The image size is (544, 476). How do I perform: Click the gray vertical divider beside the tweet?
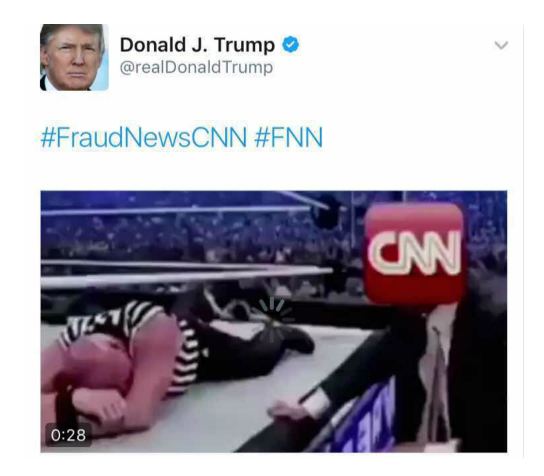coord(523,239)
